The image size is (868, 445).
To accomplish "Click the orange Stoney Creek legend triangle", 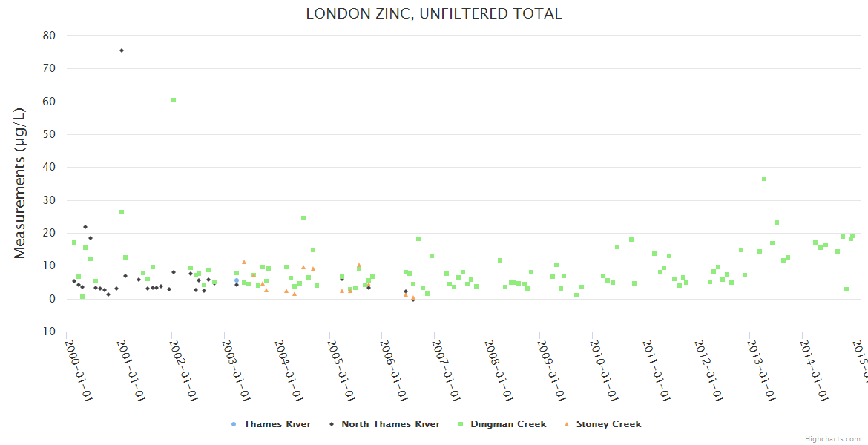I will [567, 424].
